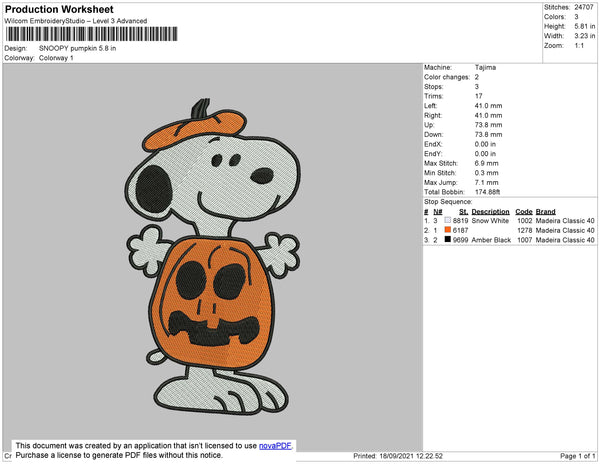Click 'Page 1 of 1' footer
This screenshot has width=600, height=464.
coord(578,456)
